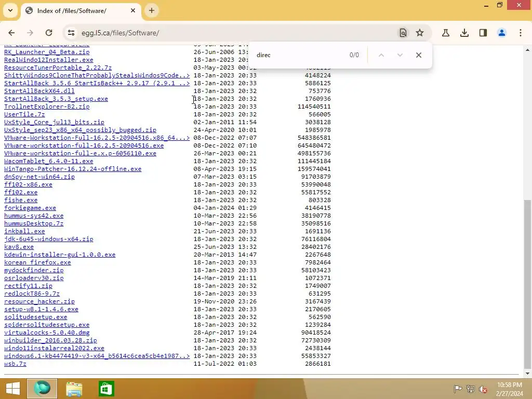Open the Chrome three-dot menu
The image size is (532, 399).
pos(521,33)
